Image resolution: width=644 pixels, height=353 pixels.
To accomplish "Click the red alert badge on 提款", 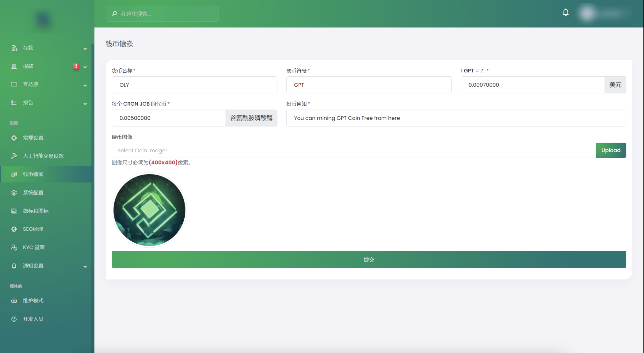I will click(76, 66).
